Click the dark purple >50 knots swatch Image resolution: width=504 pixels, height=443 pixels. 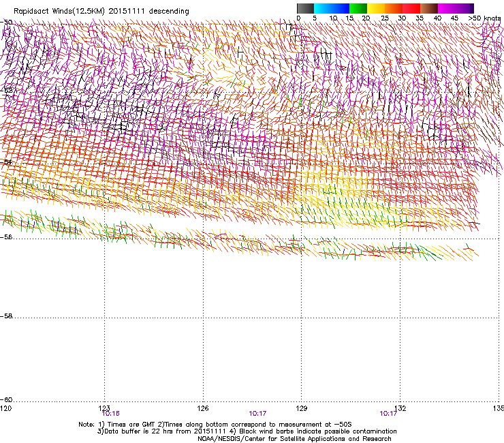tap(471, 8)
